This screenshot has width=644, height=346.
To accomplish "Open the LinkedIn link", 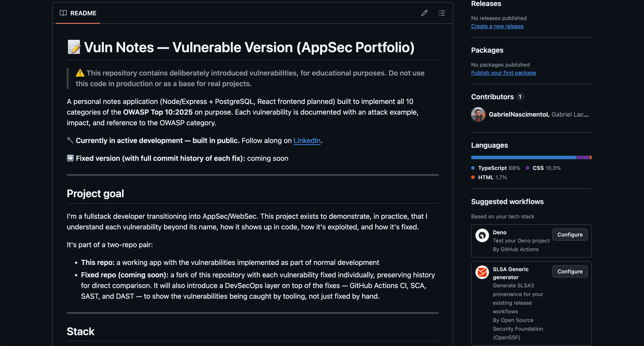I will pyautogui.click(x=307, y=141).
